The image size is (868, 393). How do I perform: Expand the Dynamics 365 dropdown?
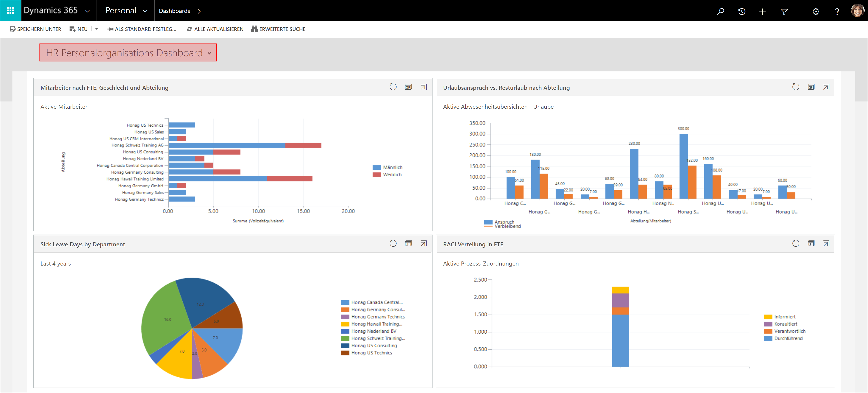pyautogui.click(x=88, y=11)
